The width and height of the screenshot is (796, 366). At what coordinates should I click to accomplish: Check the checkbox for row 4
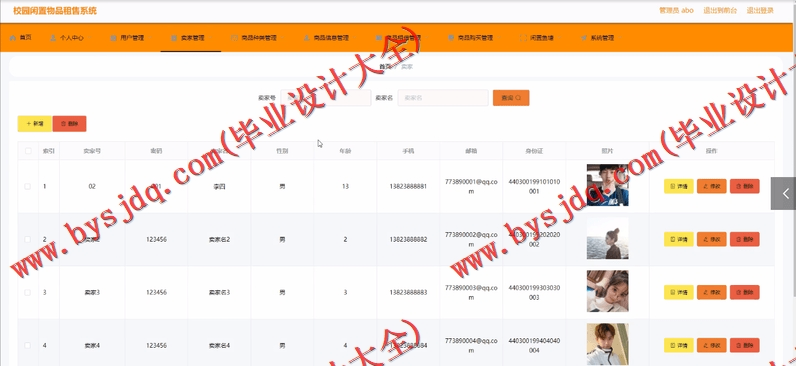coord(28,345)
